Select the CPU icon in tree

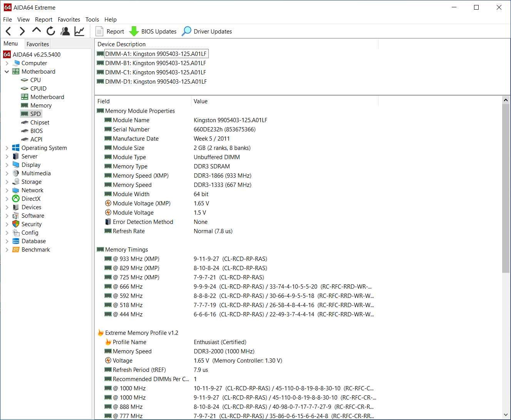(25, 80)
